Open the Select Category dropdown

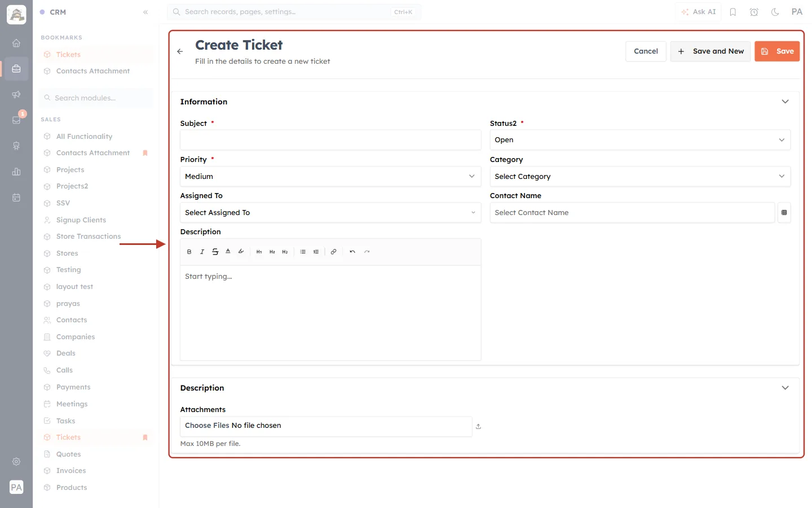640,177
